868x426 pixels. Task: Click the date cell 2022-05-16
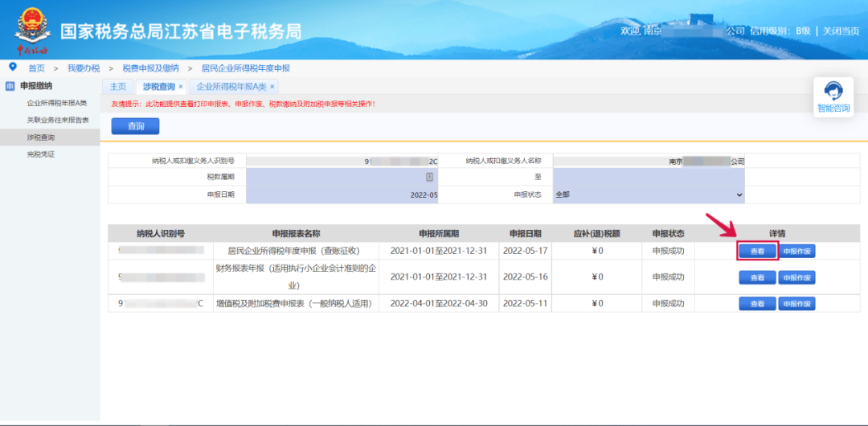pyautogui.click(x=526, y=277)
